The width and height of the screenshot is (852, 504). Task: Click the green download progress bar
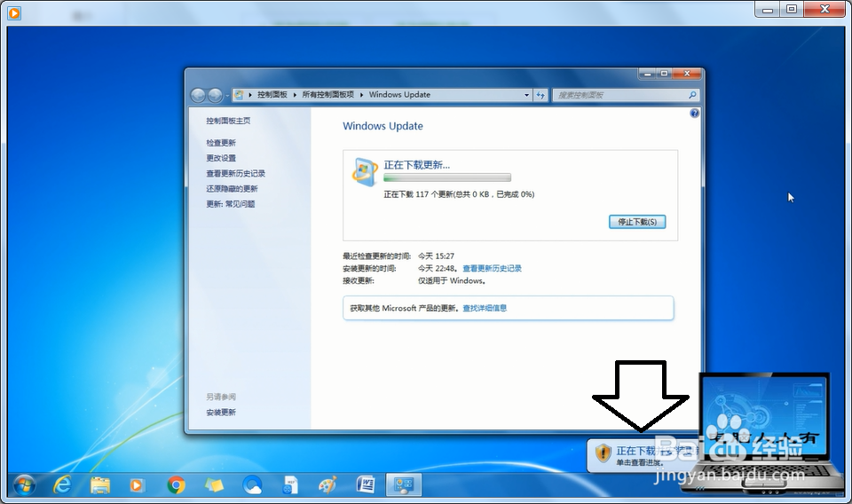pos(447,177)
